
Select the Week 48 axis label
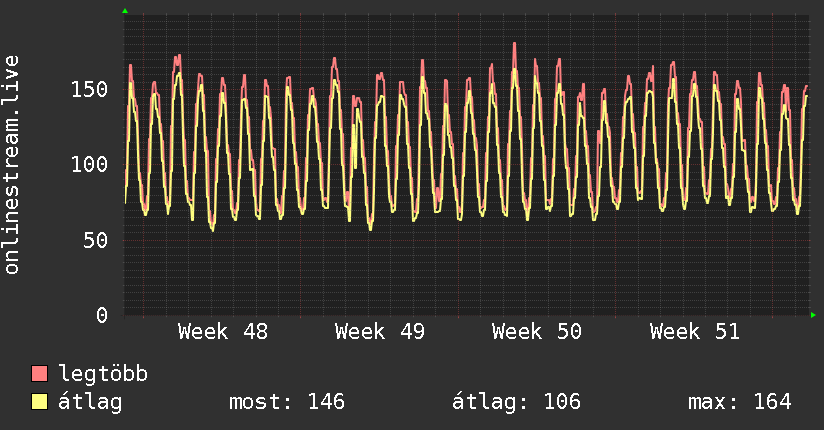click(x=223, y=332)
